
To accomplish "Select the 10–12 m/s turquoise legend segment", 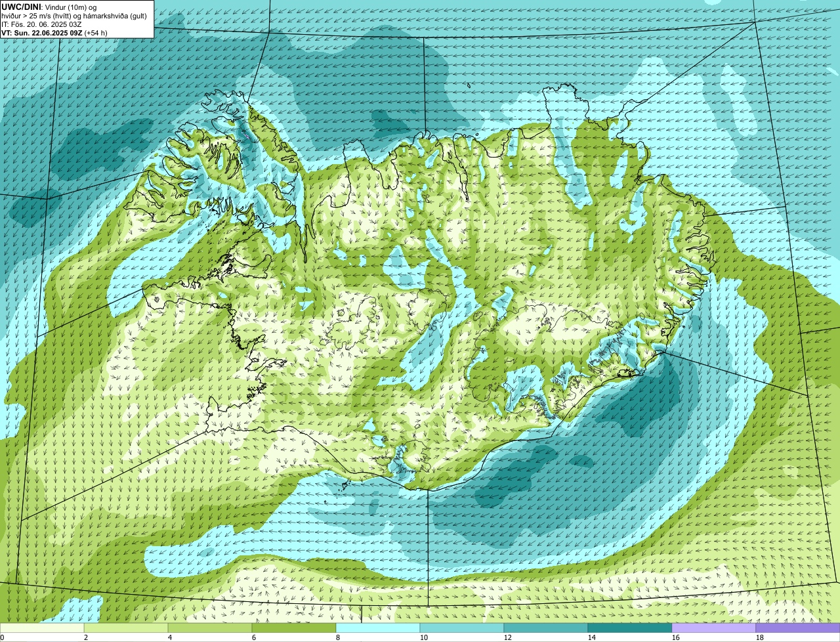I will [462, 628].
